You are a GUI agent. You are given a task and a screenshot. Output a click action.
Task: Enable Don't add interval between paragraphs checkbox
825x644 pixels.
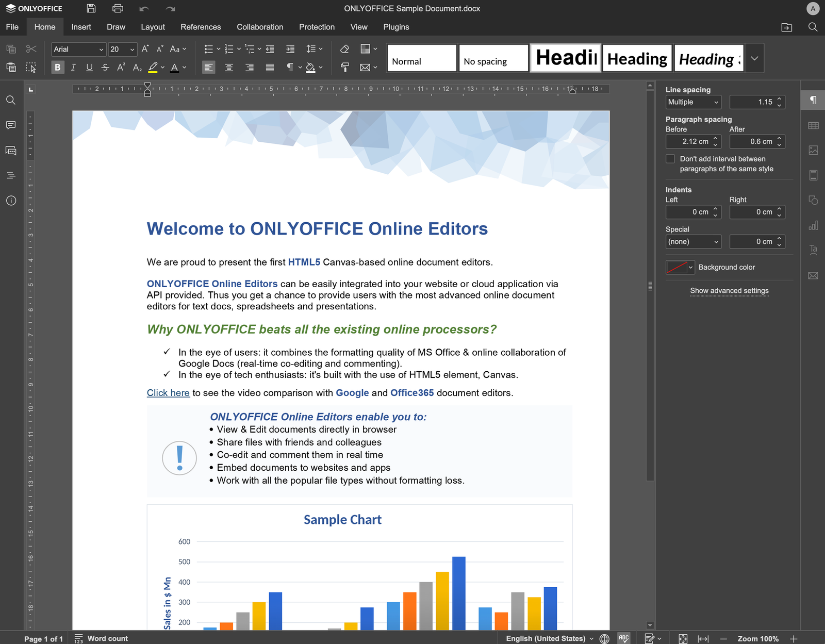[x=670, y=159]
